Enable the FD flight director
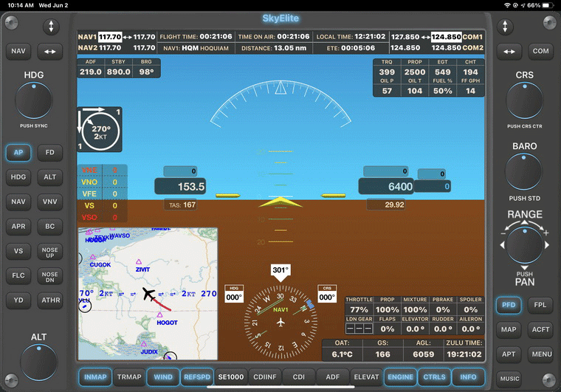The image size is (561, 392). 50,153
